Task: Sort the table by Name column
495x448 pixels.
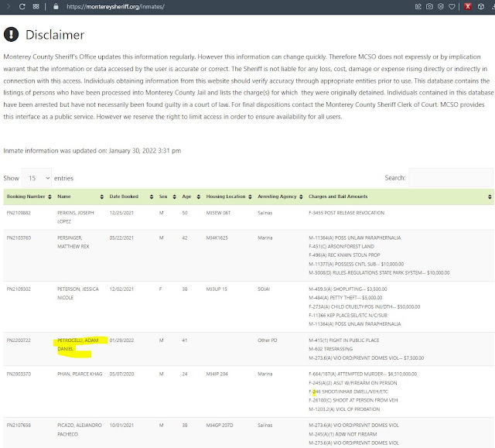Action: click(x=80, y=197)
